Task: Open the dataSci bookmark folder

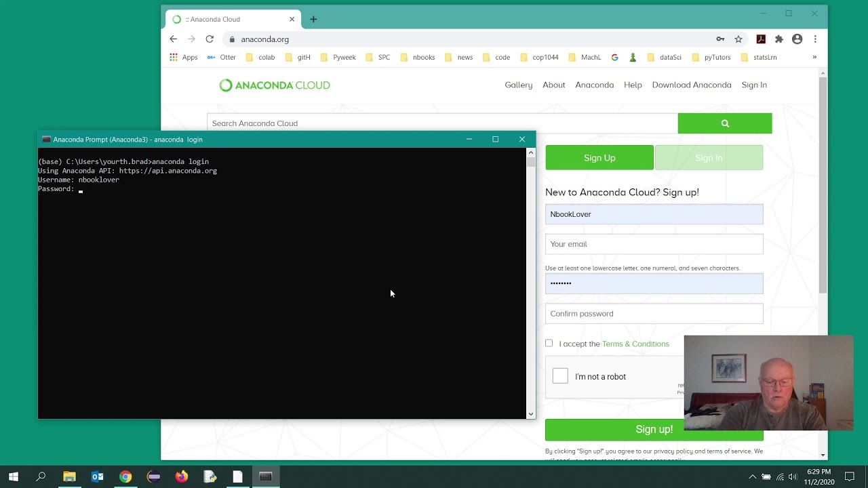Action: 665,58
